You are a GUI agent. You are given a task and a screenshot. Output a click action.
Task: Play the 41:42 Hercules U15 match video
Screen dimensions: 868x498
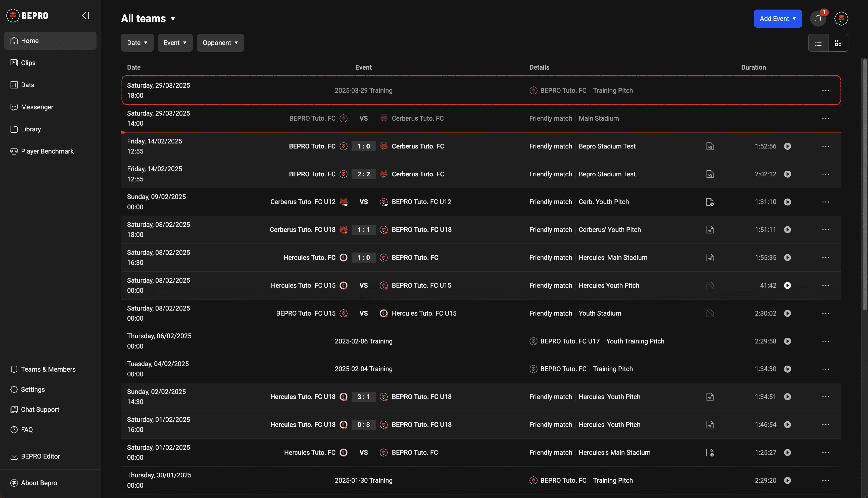787,285
